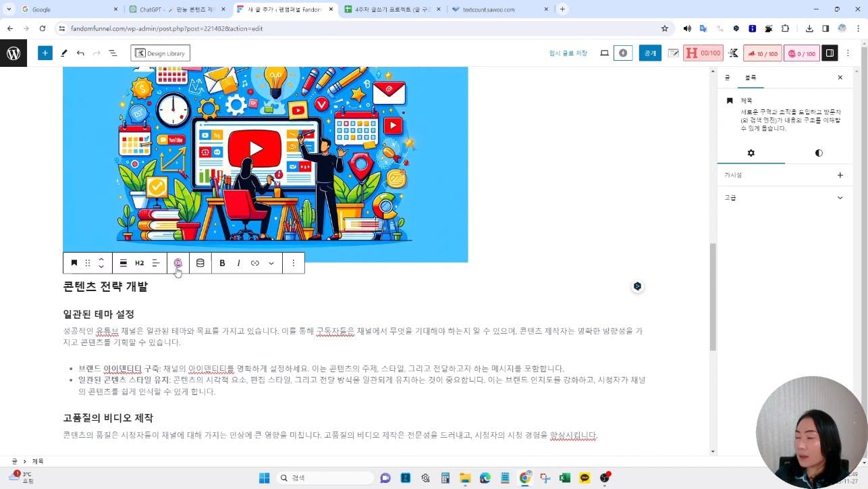Change the block width alignment
Viewport: 868px width, 489px height.
124,263
